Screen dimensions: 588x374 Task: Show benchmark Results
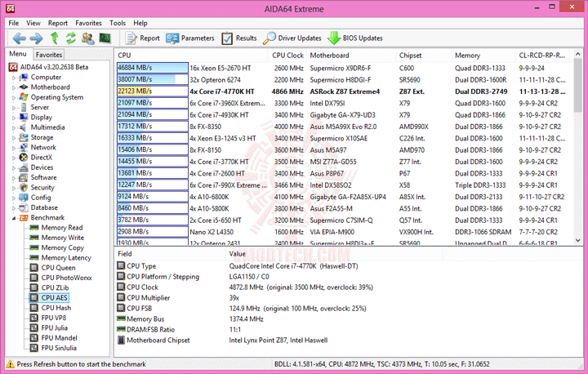click(238, 38)
